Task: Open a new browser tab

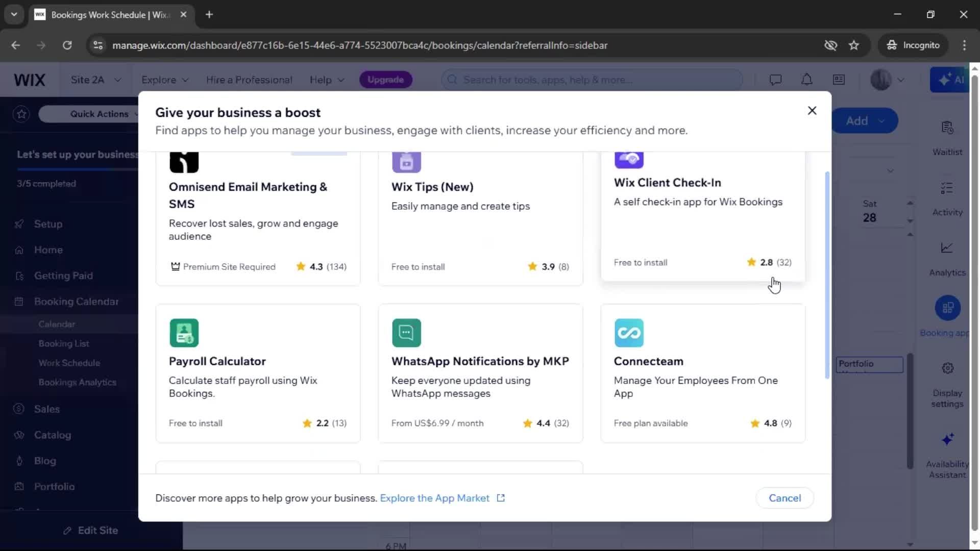Action: (209, 14)
